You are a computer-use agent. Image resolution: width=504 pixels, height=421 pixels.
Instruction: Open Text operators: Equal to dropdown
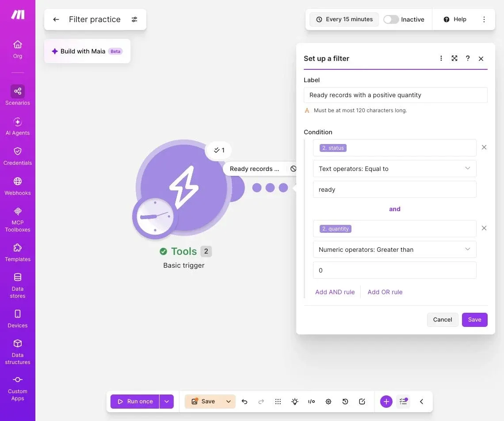[394, 169]
